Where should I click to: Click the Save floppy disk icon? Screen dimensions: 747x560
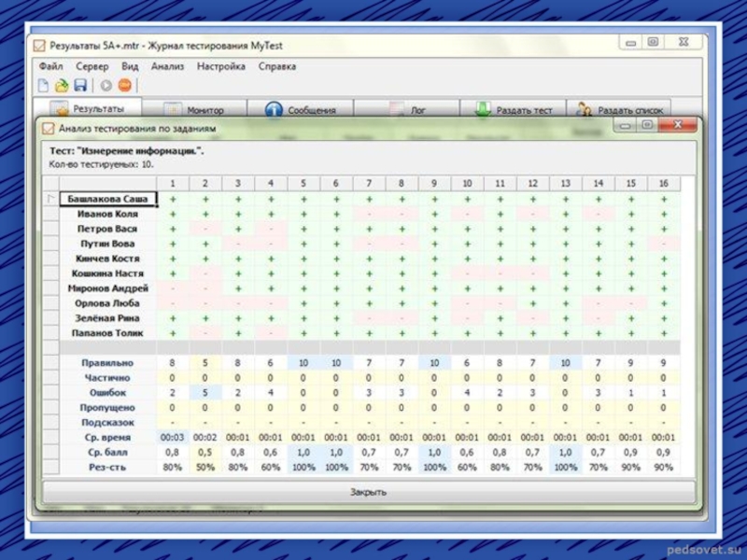pos(80,85)
